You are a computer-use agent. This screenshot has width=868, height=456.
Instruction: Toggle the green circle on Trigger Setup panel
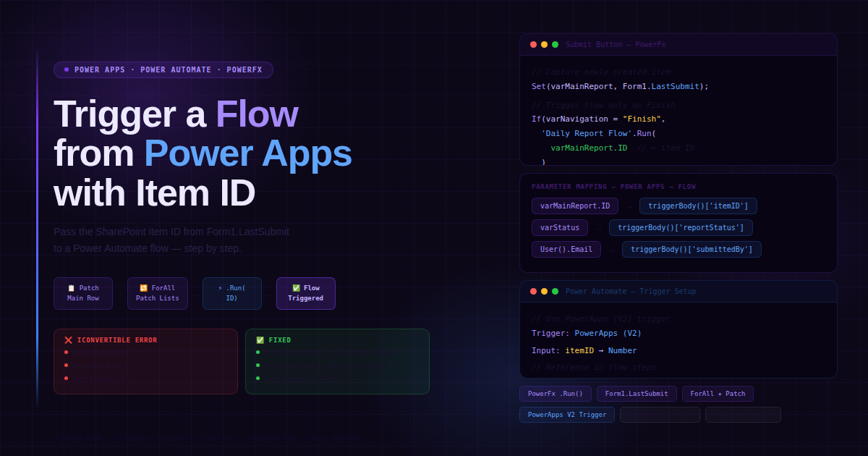pyautogui.click(x=555, y=291)
